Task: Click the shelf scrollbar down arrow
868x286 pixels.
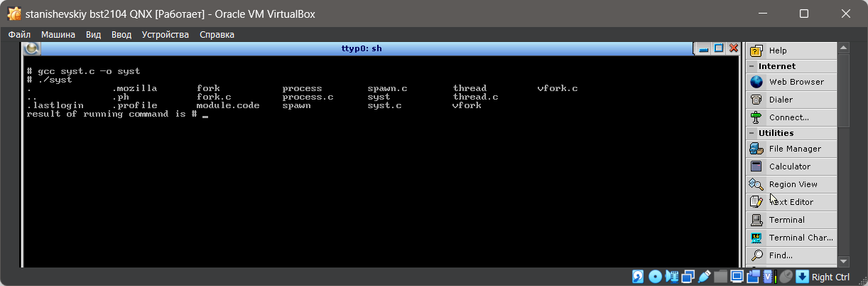Action: [844, 261]
